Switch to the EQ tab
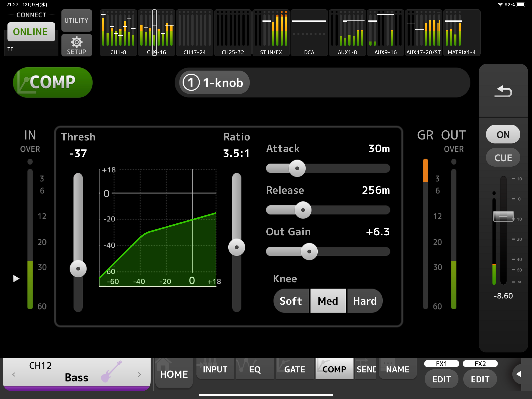The image size is (532, 399). [255, 369]
